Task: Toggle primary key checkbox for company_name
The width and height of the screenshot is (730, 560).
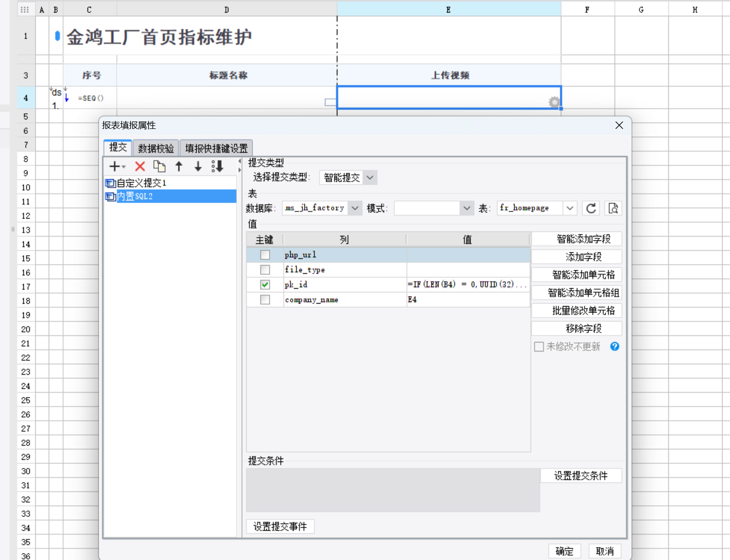Action: tap(265, 300)
